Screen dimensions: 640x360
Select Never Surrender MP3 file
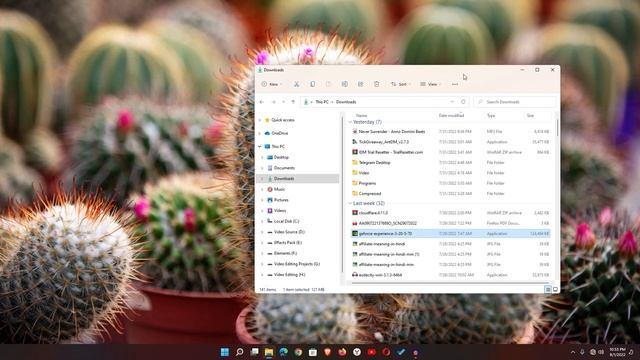pos(451,131)
